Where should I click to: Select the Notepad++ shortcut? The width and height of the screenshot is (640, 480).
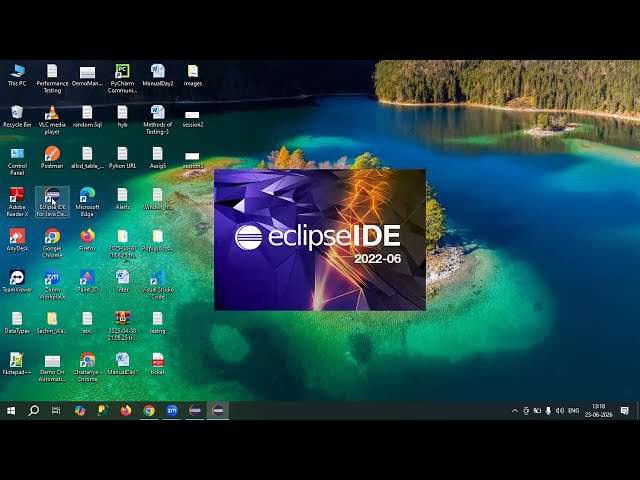tap(17, 364)
